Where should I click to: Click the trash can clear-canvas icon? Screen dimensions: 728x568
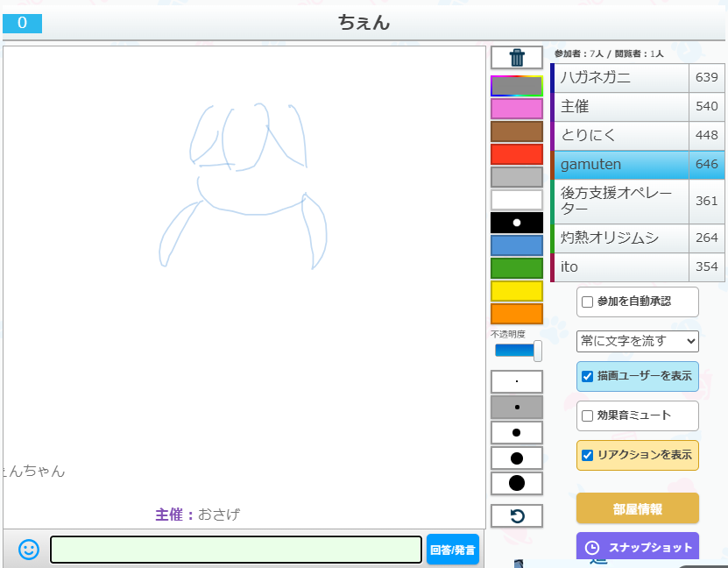517,58
